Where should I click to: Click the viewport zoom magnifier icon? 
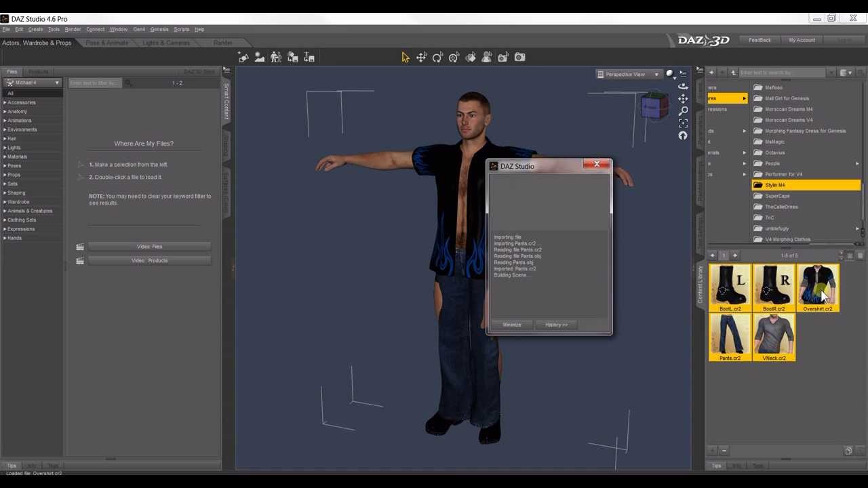[683, 111]
